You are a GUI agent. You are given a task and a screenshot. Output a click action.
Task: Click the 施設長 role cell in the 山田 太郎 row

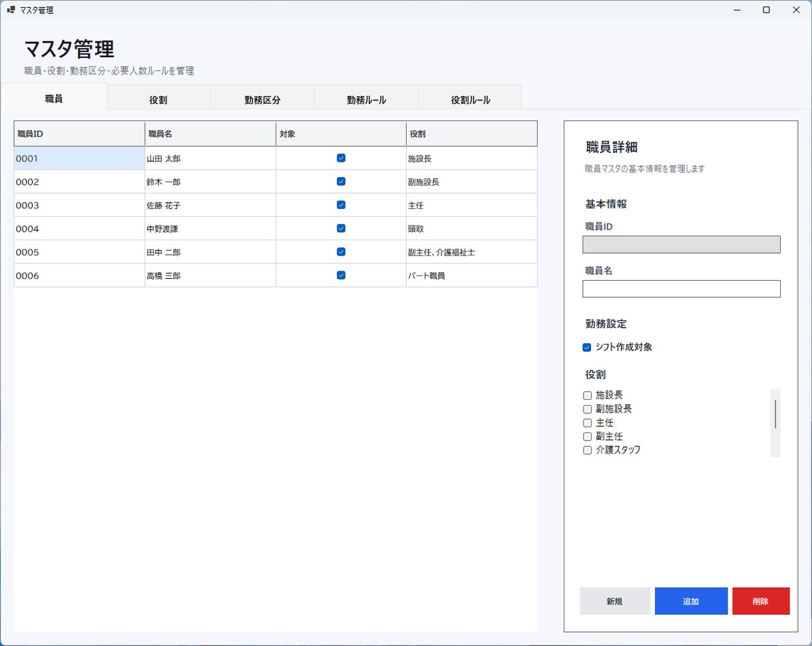coord(472,158)
